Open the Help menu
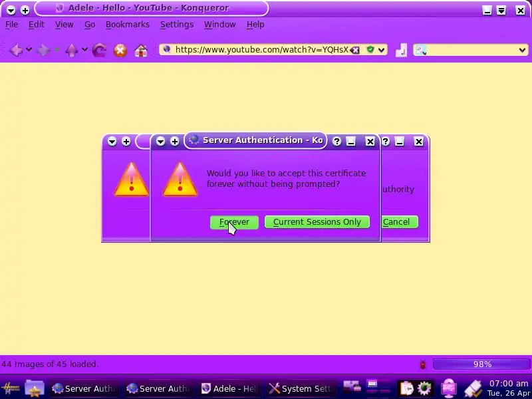Viewport: 532px width, 399px height. 255,25
